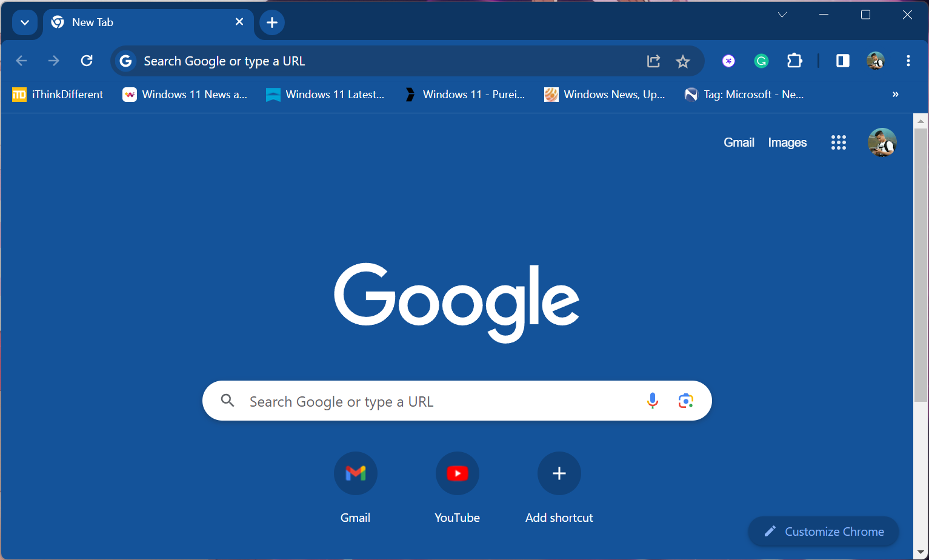Click the Google search box
The image size is (929, 560).
(x=436, y=401)
